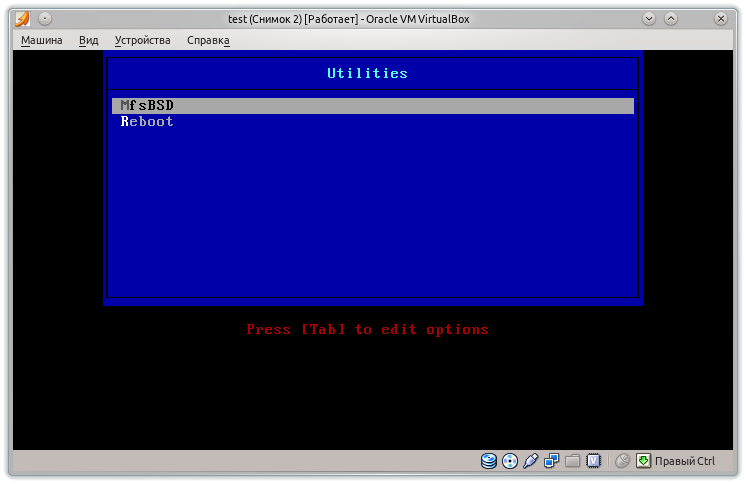
Task: Click the network adapter status icon
Action: 551,461
